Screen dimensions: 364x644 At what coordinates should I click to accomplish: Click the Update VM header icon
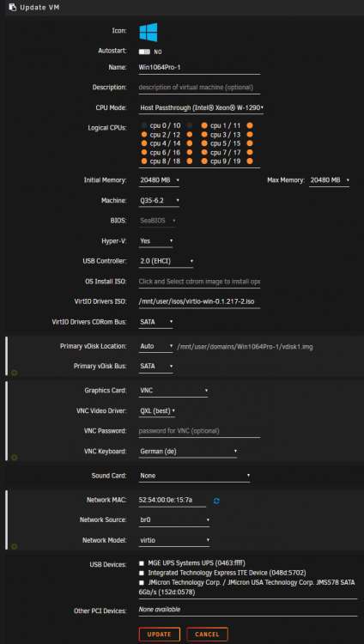13,8
